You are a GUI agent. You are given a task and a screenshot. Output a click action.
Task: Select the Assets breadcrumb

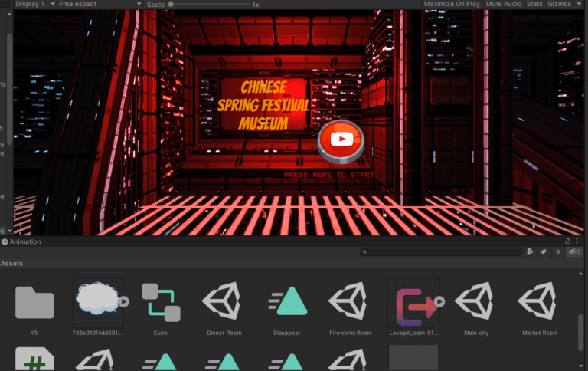(11, 264)
